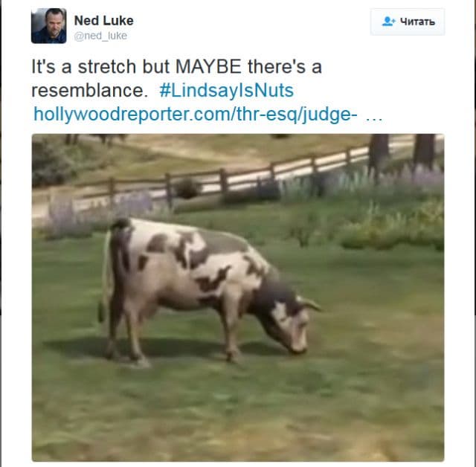Click the word MAYBE in tweet
The width and height of the screenshot is (476, 467).
(208, 66)
